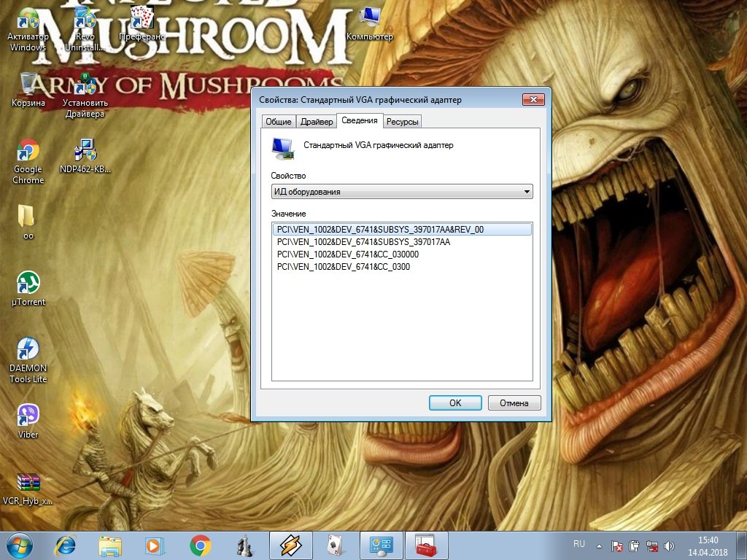Expand the Свойство dropdown ИД оборудования
The width and height of the screenshot is (747, 560).
[x=402, y=192]
